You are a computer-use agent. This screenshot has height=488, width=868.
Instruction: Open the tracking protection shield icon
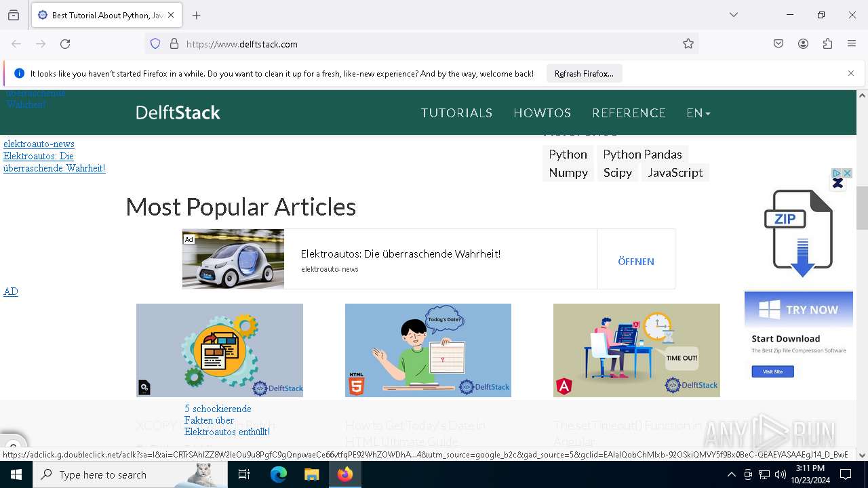click(x=155, y=44)
